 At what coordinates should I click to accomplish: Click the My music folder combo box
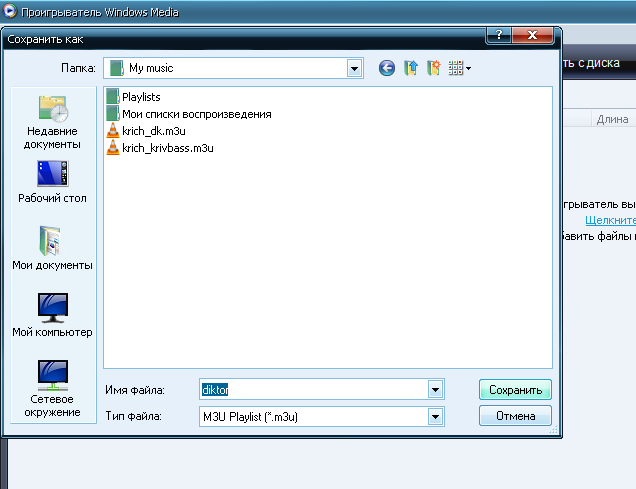[233, 68]
